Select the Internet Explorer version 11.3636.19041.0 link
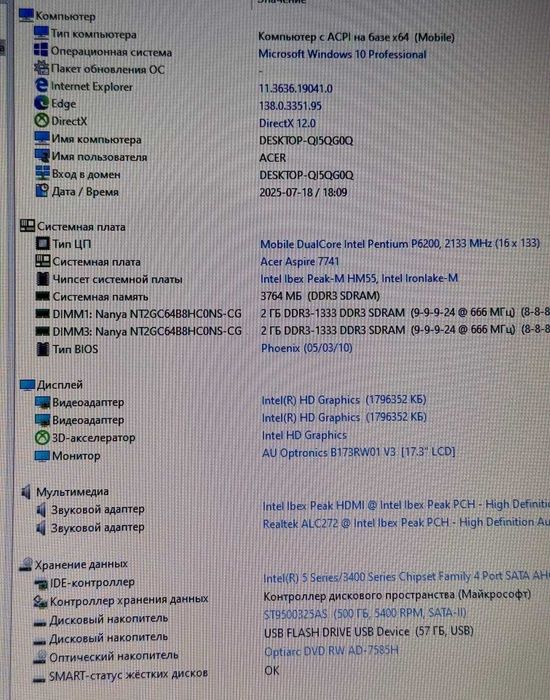Screen dimensions: 550x700 296,88
